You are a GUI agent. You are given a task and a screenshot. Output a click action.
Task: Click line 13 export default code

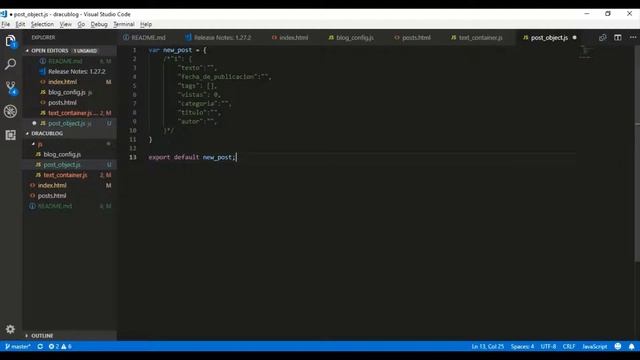(x=192, y=157)
